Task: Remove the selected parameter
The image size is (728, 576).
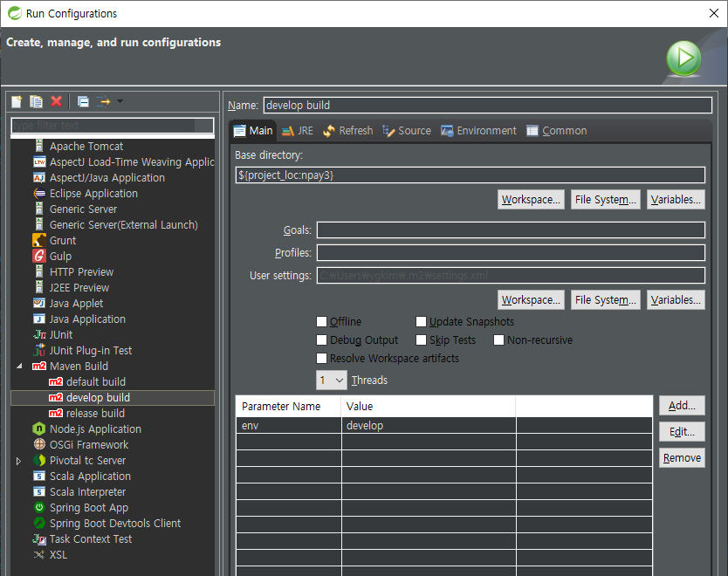Action: tap(682, 457)
